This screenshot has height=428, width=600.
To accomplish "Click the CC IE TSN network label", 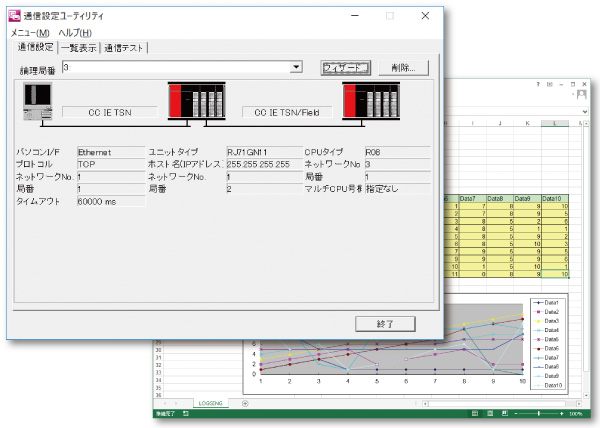I will (x=109, y=113).
